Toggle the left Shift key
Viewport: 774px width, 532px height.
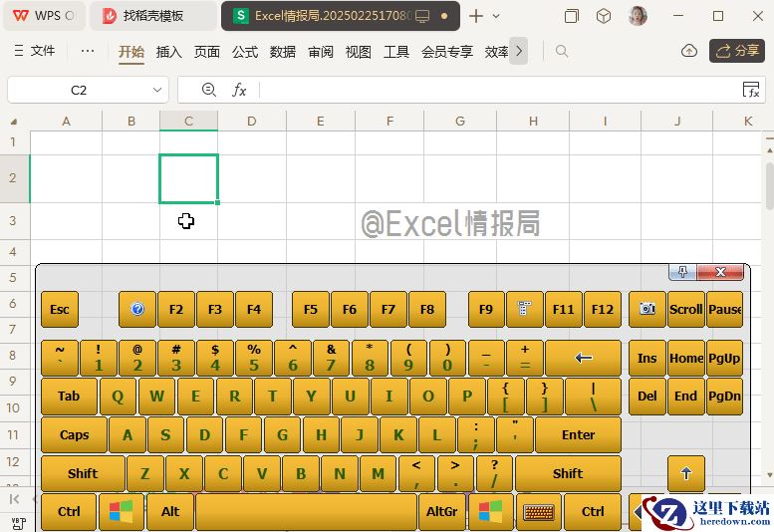tap(83, 473)
